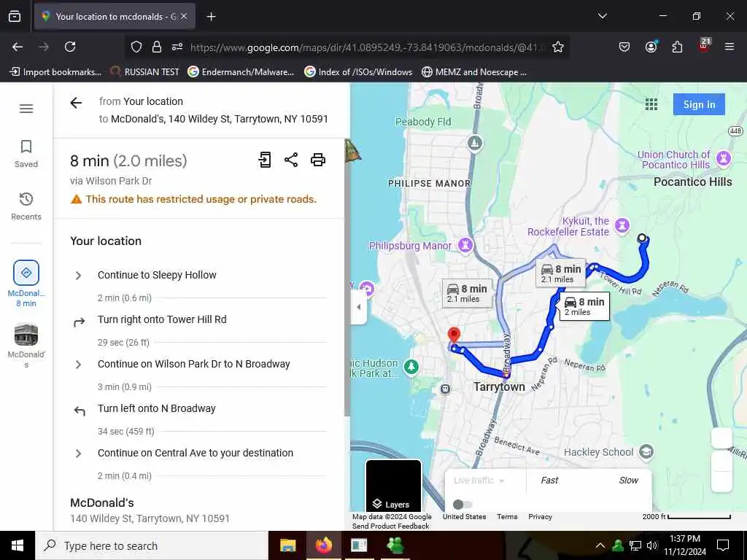Open the Windows Start menu
The height and width of the screenshot is (560, 747).
pos(18,545)
